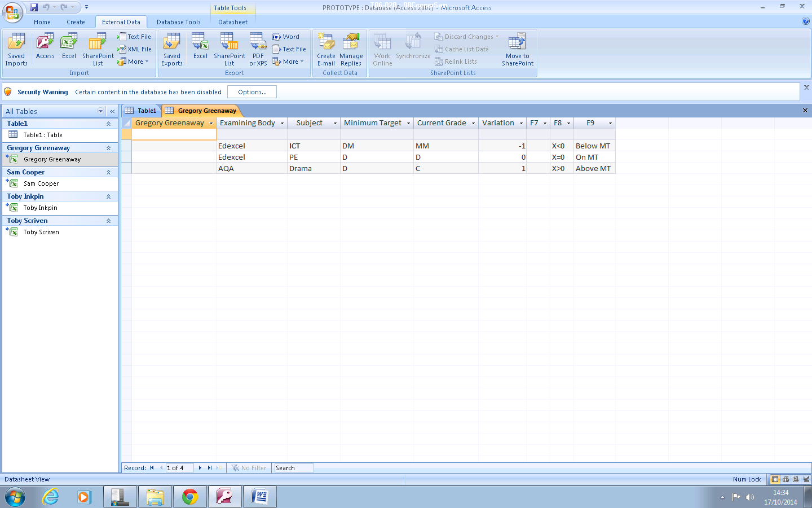Launch Internet Explorer from taskbar
Image resolution: width=812 pixels, height=508 pixels.
(x=51, y=497)
